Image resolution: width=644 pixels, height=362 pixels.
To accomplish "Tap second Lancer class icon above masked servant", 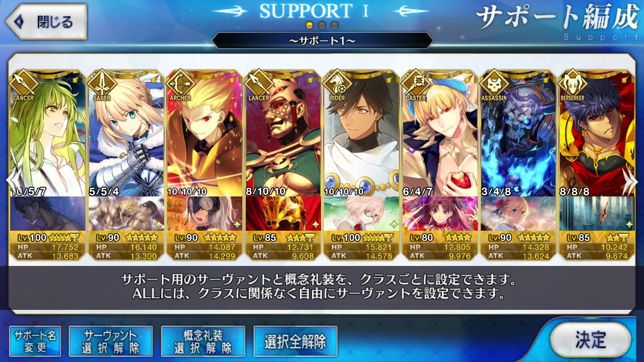I will pyautogui.click(x=258, y=83).
